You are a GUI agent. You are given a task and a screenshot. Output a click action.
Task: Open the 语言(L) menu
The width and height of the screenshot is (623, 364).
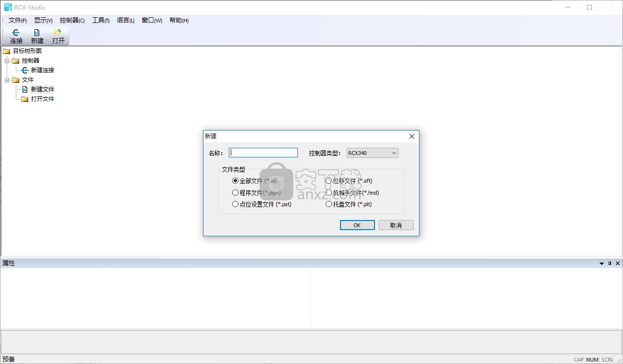[x=125, y=21]
